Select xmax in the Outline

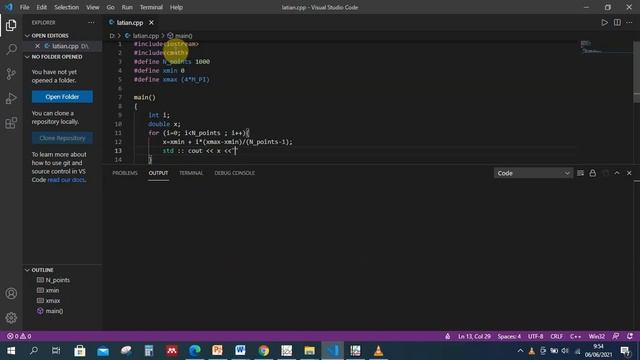point(53,301)
